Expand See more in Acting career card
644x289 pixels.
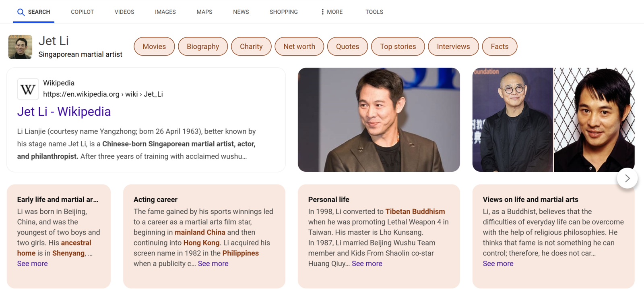coord(213,264)
